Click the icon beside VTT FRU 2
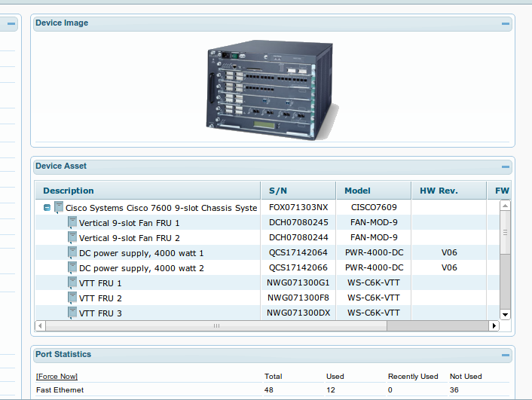Screen dimensions: 532x400 (72, 298)
